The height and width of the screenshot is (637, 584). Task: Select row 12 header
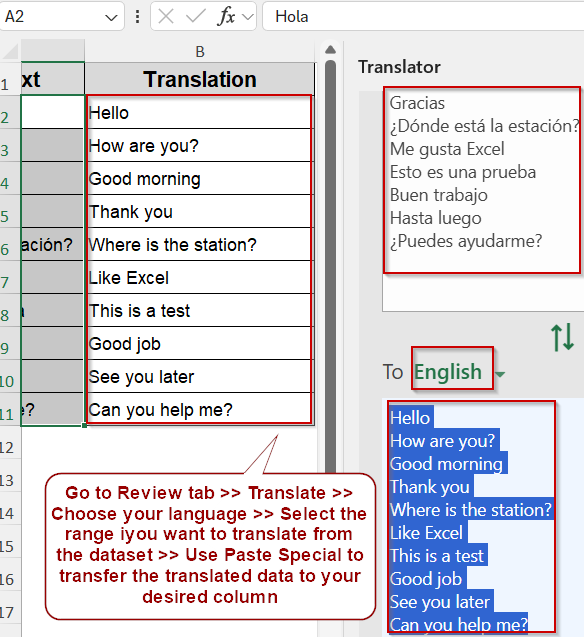click(7, 447)
